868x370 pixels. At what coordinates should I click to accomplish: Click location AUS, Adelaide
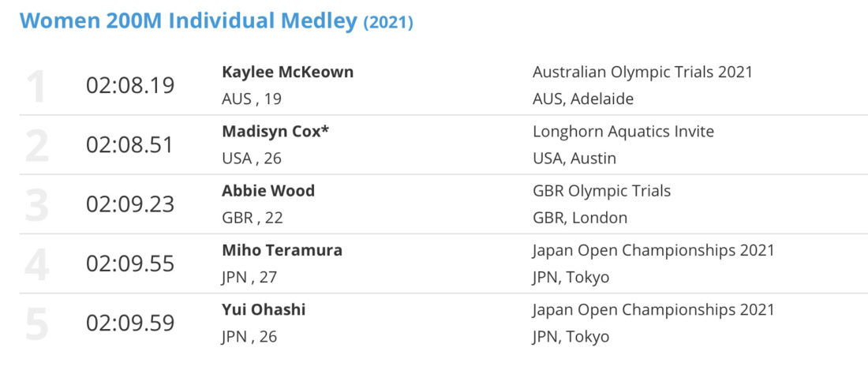click(583, 99)
